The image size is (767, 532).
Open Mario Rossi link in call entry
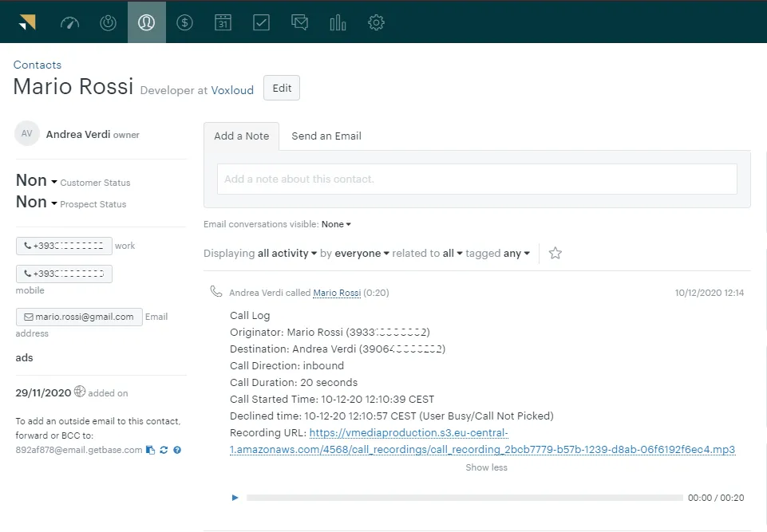[337, 293]
